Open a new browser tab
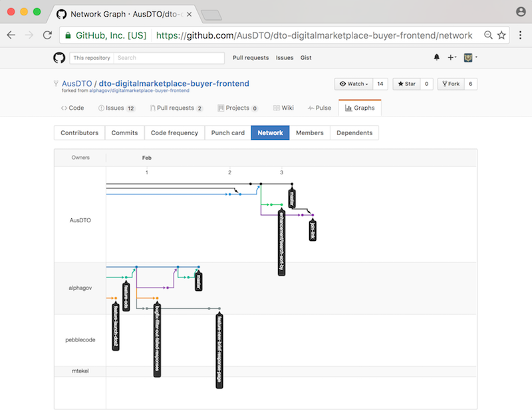 coord(211,15)
